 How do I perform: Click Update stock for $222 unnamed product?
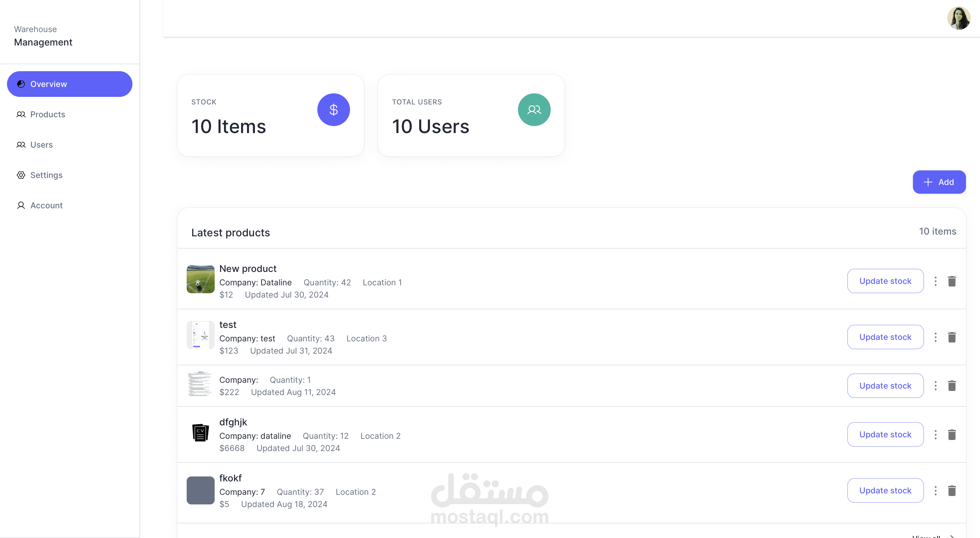pyautogui.click(x=885, y=386)
